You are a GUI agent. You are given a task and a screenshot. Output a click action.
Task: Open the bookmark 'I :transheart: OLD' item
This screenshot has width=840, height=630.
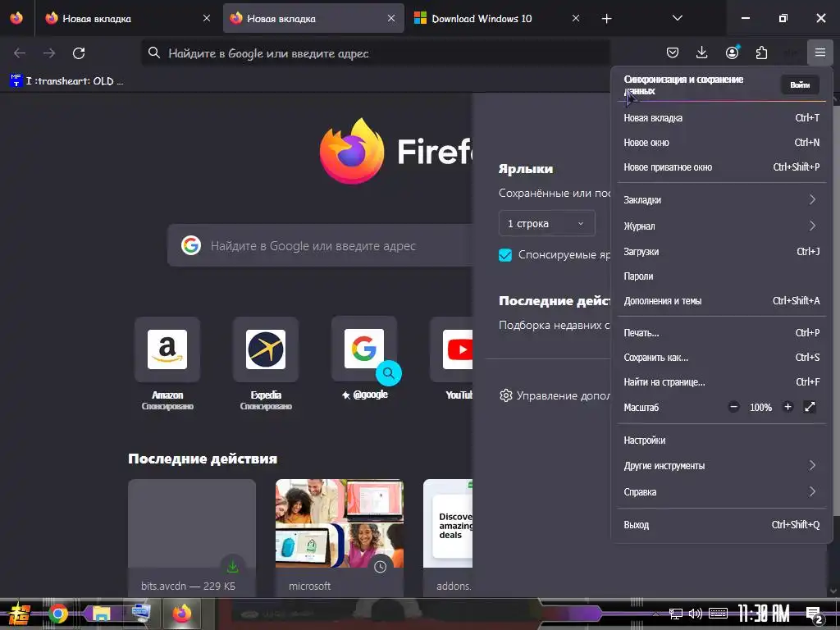click(x=67, y=81)
